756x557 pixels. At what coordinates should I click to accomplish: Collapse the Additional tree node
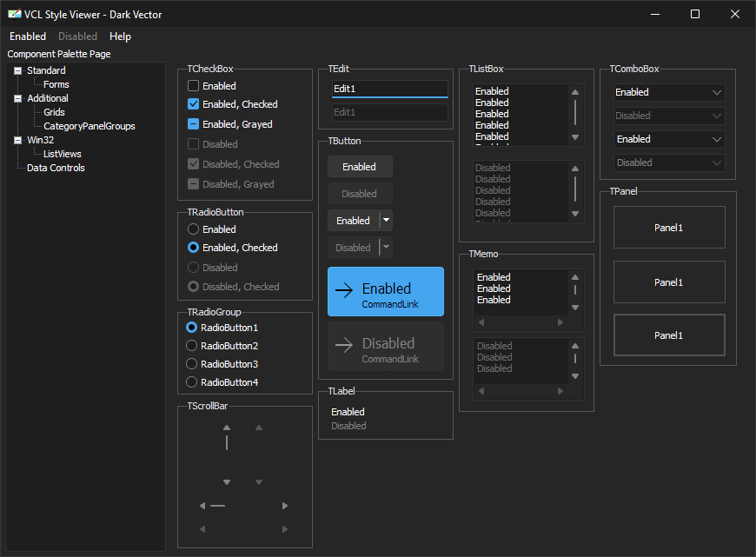(18, 99)
